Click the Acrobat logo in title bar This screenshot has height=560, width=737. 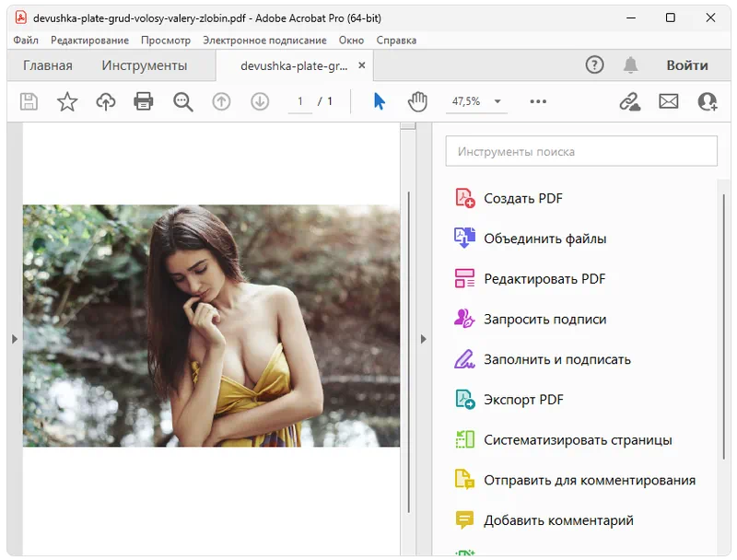click(x=20, y=17)
